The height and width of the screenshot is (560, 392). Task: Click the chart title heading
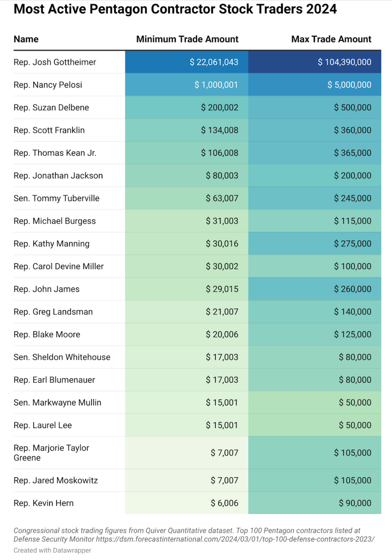pyautogui.click(x=175, y=9)
